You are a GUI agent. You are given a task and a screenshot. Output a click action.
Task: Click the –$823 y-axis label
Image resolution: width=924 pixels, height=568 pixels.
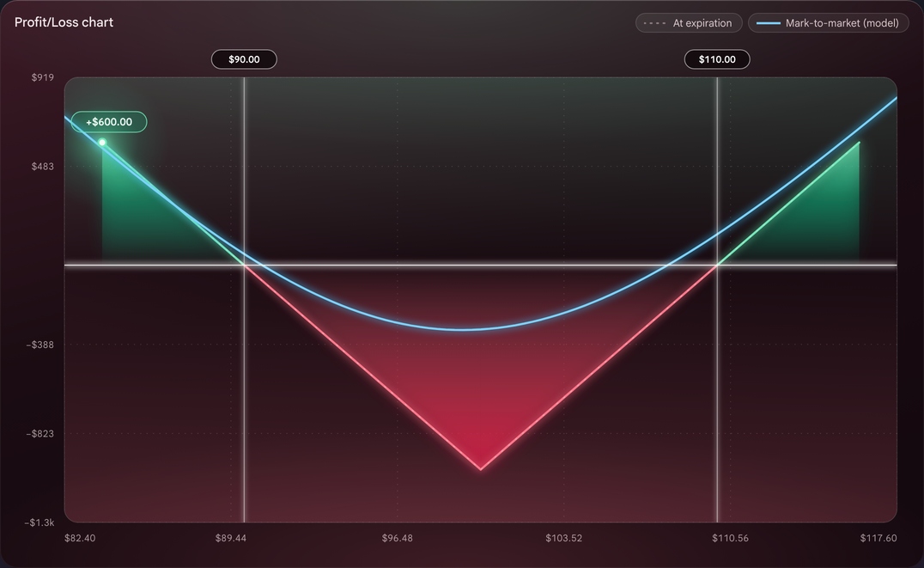pyautogui.click(x=40, y=434)
